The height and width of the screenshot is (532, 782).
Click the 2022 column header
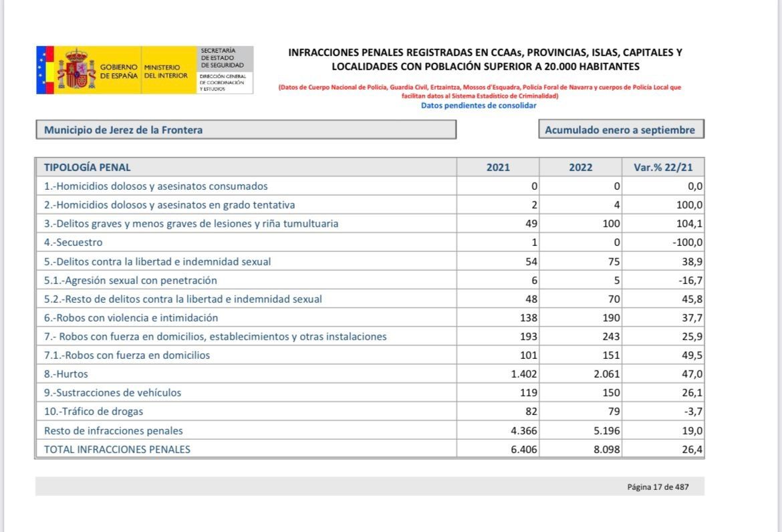click(x=580, y=167)
